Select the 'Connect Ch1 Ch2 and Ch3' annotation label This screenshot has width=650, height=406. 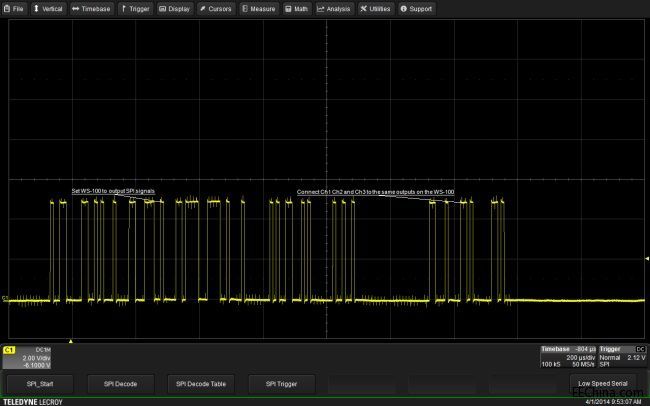376,192
